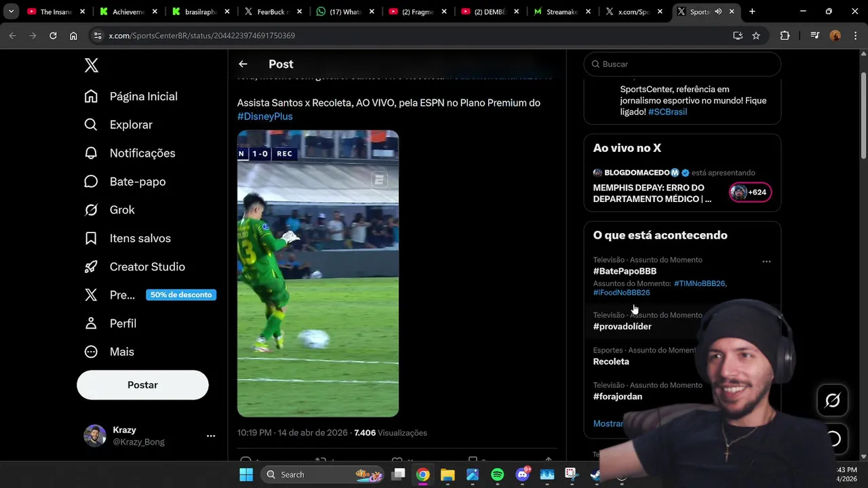Switch to the WhatsApp tab
Viewport: 868px width, 488px height.
pos(345,12)
